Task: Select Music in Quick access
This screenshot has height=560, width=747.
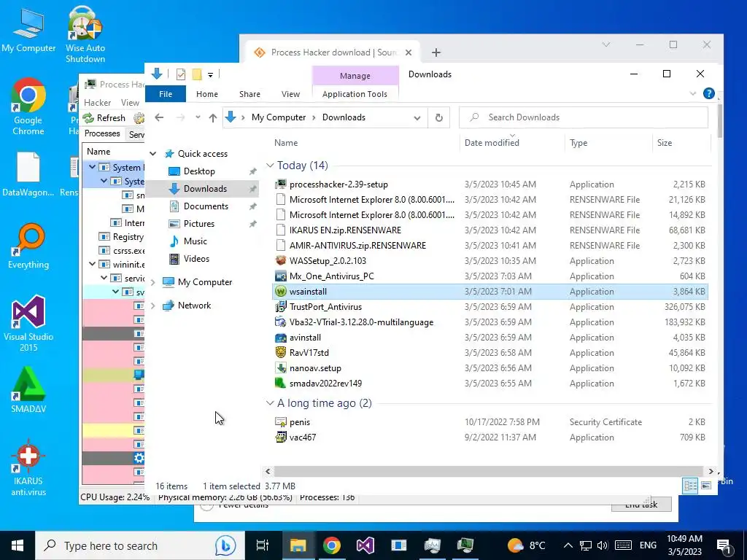Action: (x=195, y=241)
